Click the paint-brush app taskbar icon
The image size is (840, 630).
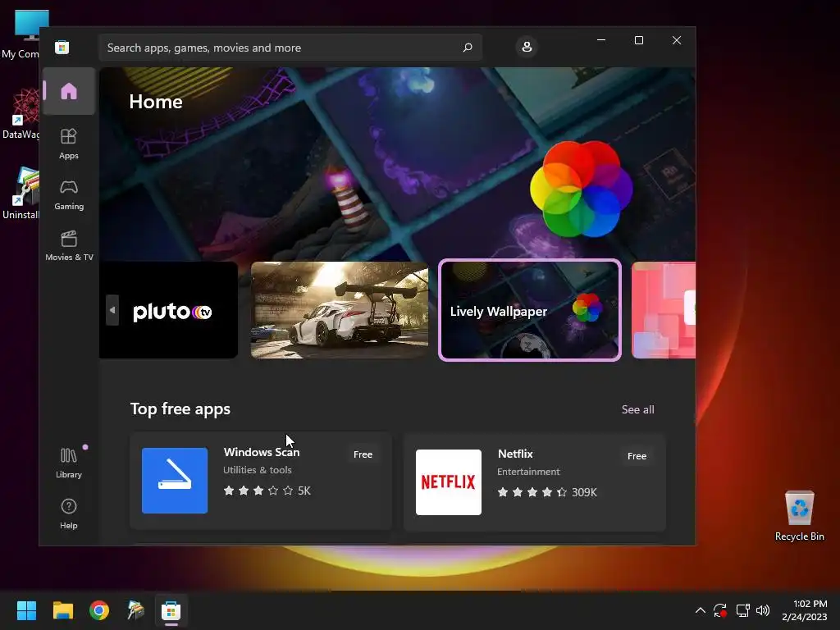point(135,610)
